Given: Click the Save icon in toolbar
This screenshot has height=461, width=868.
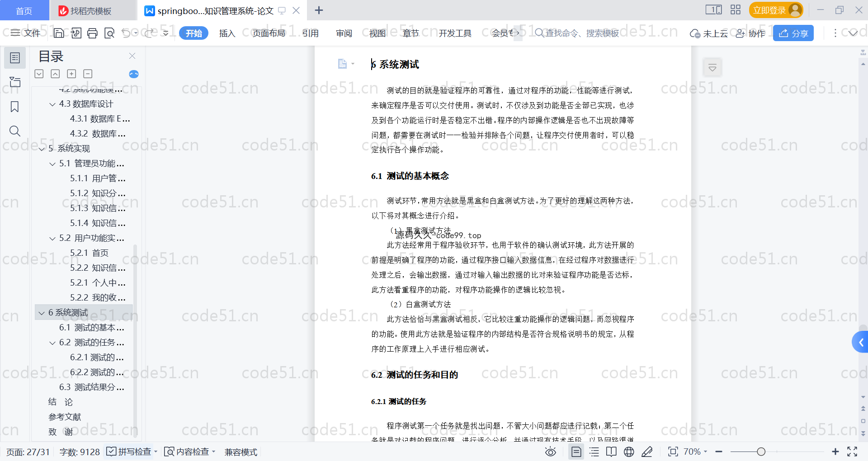Looking at the screenshot, I should click(x=59, y=33).
